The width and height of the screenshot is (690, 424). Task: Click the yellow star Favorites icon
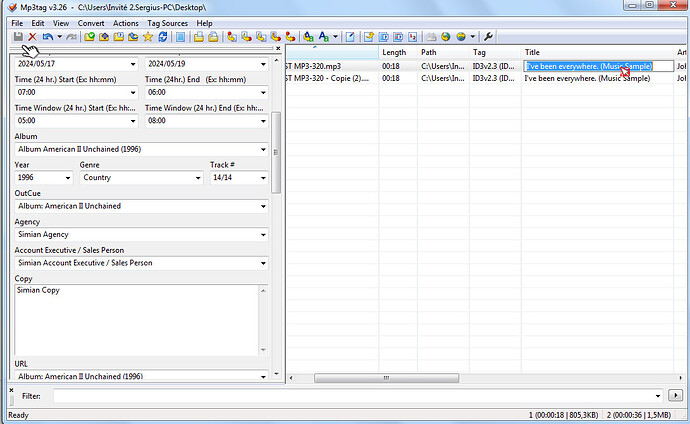pos(148,37)
